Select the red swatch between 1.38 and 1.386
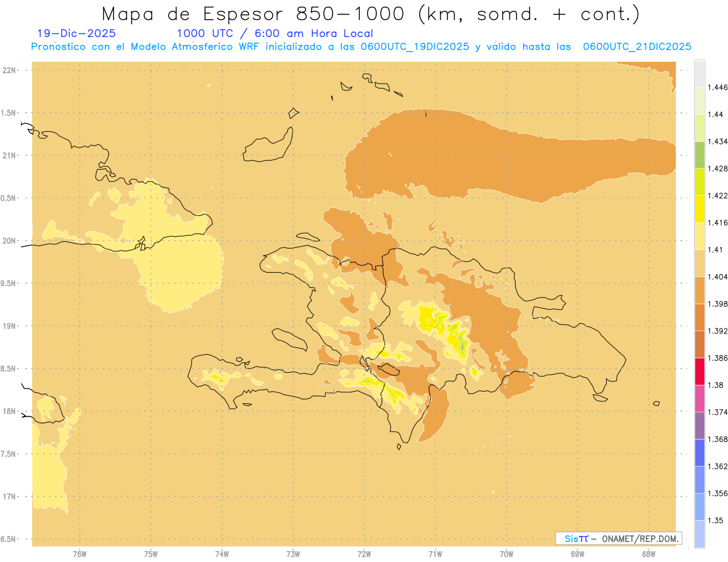 [699, 372]
